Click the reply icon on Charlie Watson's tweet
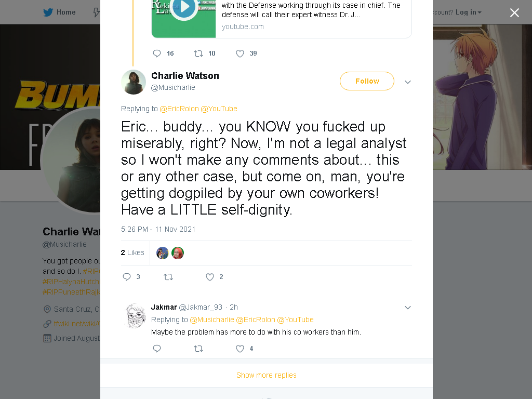This screenshot has height=399, width=532. pyautogui.click(x=127, y=277)
